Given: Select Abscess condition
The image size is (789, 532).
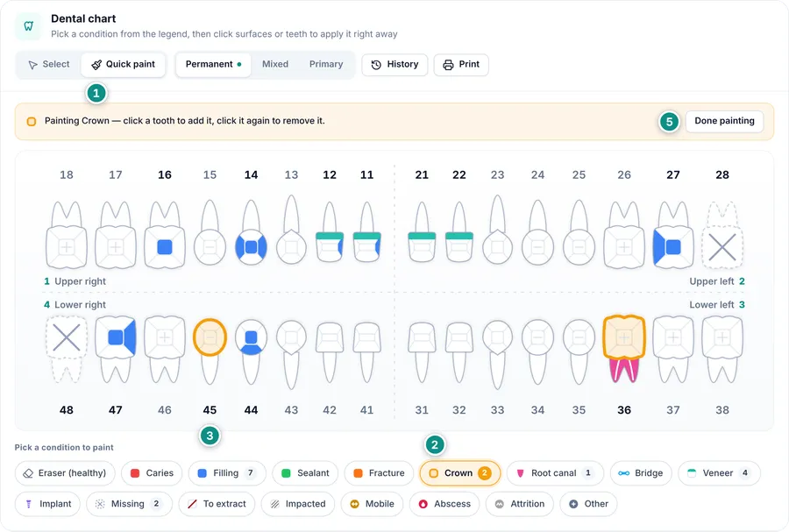Looking at the screenshot, I should [x=444, y=504].
